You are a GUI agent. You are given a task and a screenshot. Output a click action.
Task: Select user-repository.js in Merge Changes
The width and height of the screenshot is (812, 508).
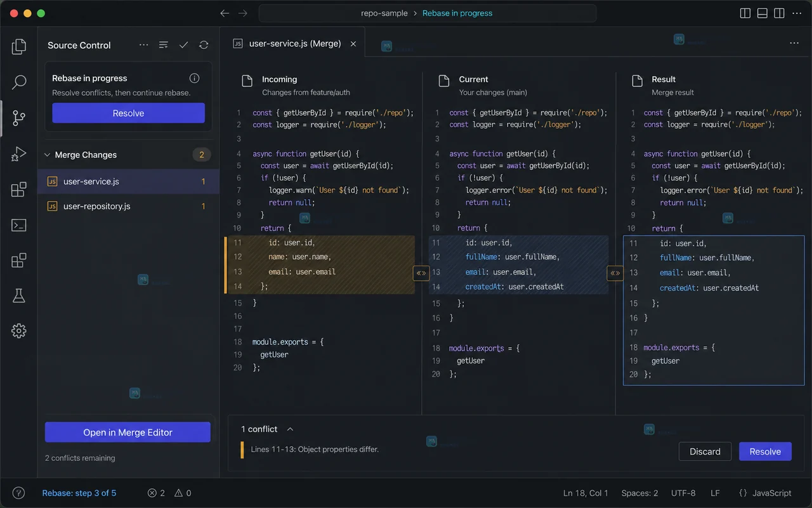129,206
